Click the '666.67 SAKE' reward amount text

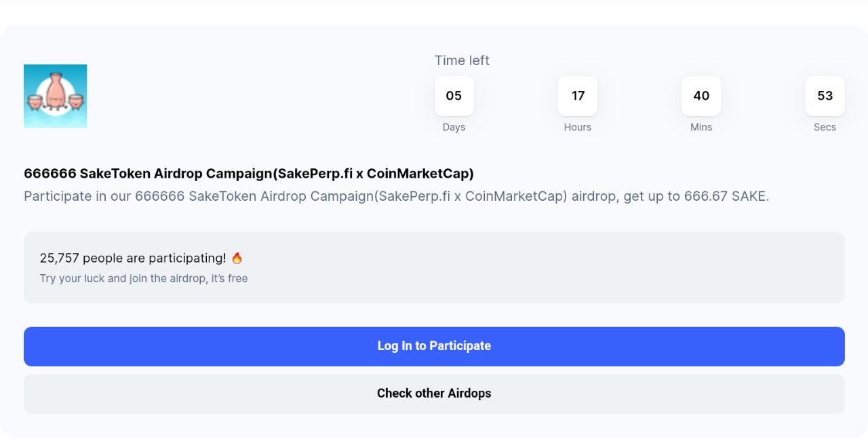726,196
